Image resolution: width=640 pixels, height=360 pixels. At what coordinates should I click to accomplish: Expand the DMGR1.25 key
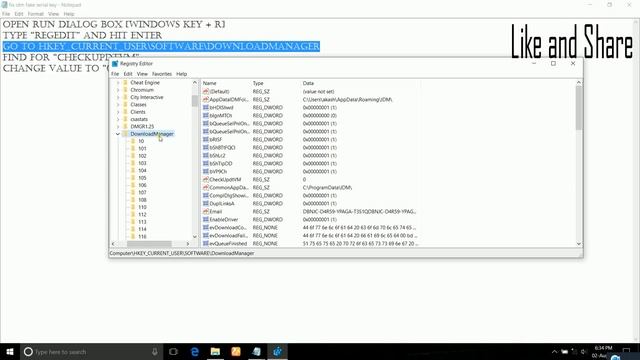118,127
